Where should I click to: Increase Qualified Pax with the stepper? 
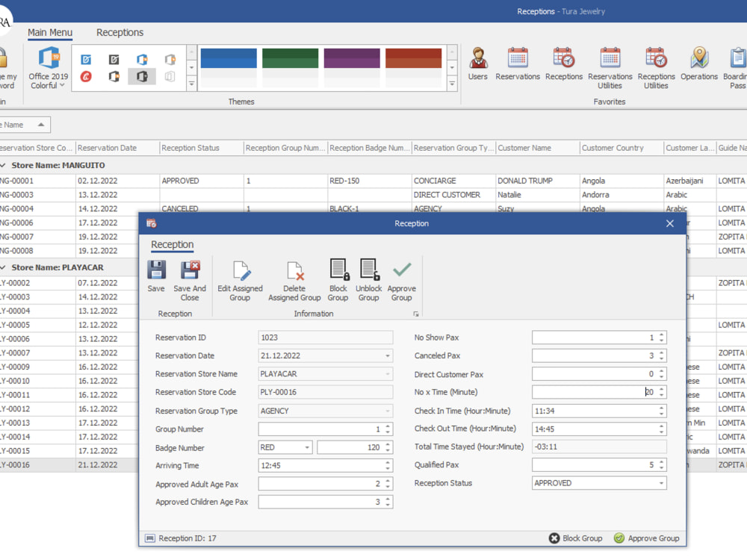pos(660,461)
